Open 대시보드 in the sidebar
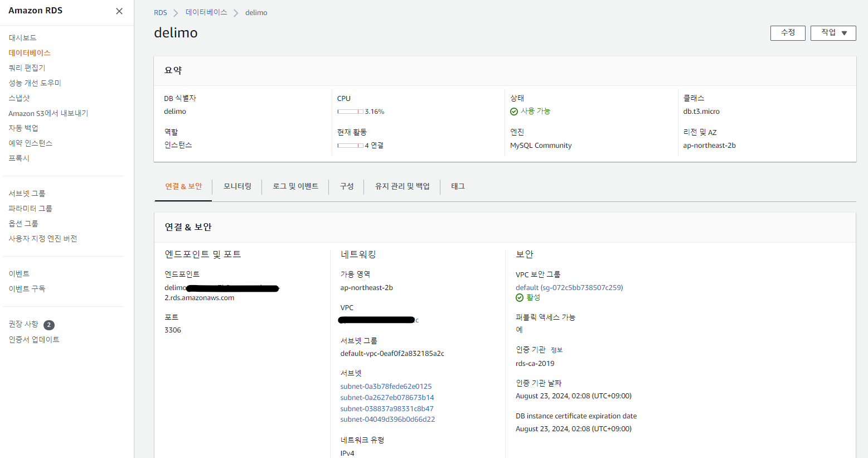 (22, 38)
